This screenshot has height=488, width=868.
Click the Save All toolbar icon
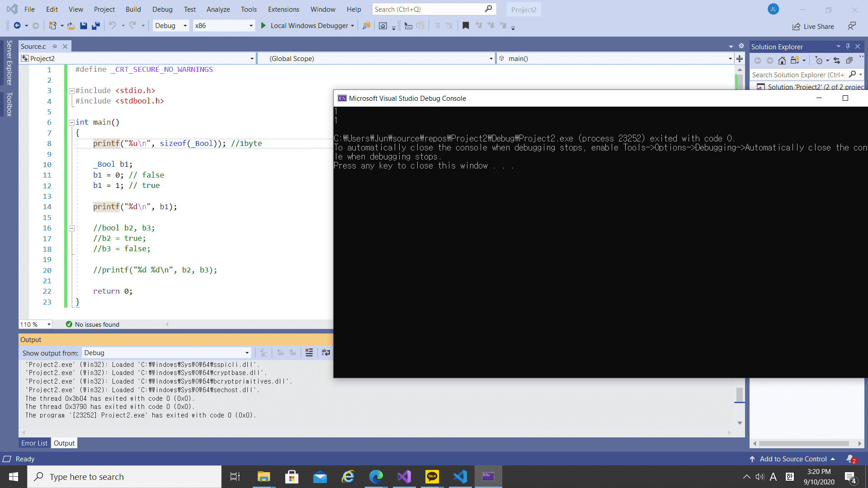[x=96, y=26]
